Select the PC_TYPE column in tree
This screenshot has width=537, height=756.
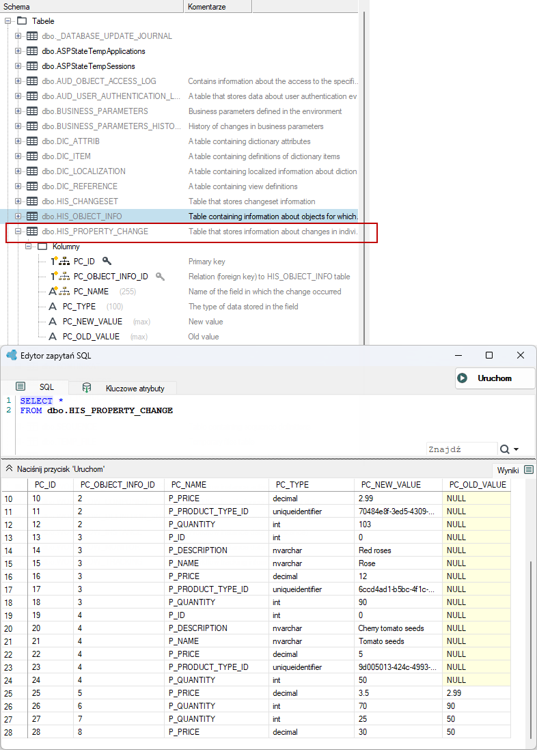point(79,307)
